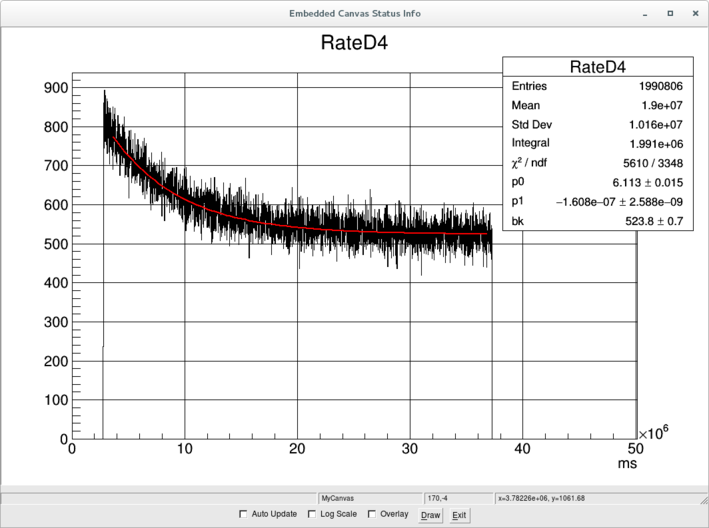The image size is (709, 528).
Task: Toggle the Log Scale checkbox
Action: [x=313, y=514]
